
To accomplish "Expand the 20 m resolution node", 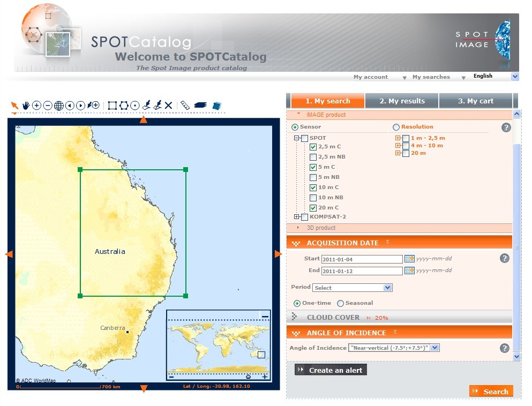I will [398, 153].
